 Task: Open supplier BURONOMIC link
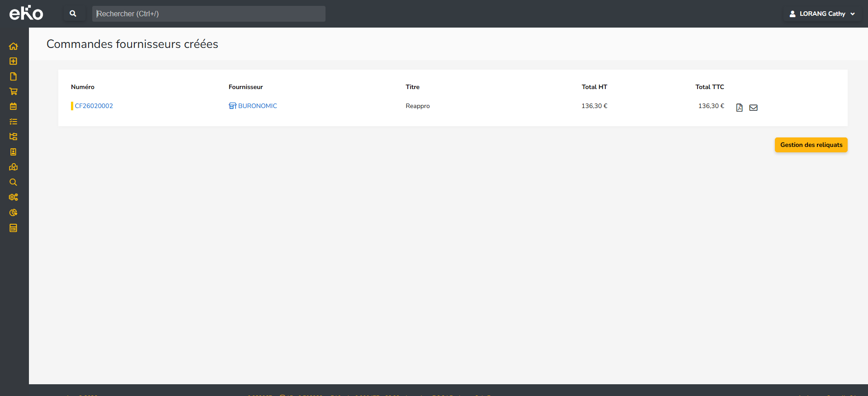pos(257,106)
